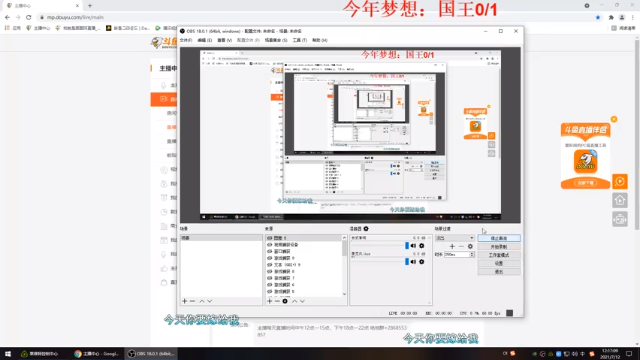Open the Chrome extensions puzzle icon

(x=611, y=17)
